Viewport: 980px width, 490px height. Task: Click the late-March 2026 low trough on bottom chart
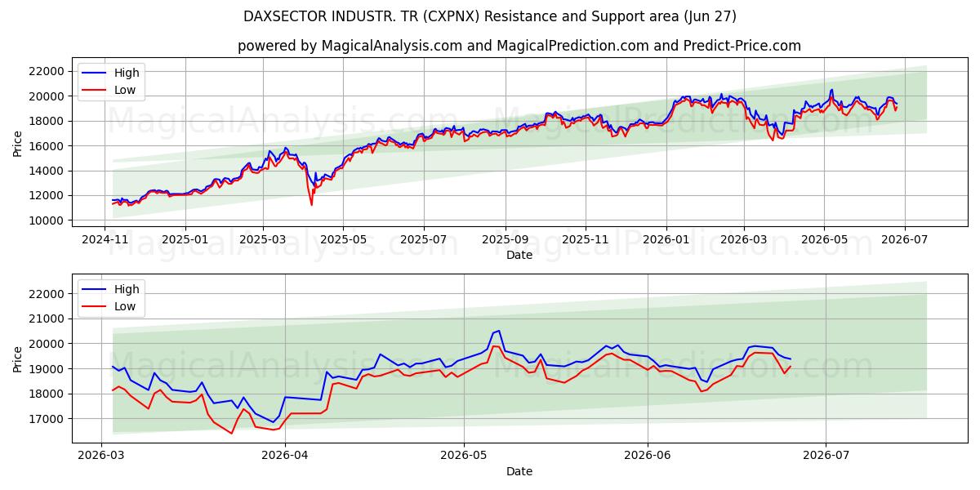pos(231,433)
